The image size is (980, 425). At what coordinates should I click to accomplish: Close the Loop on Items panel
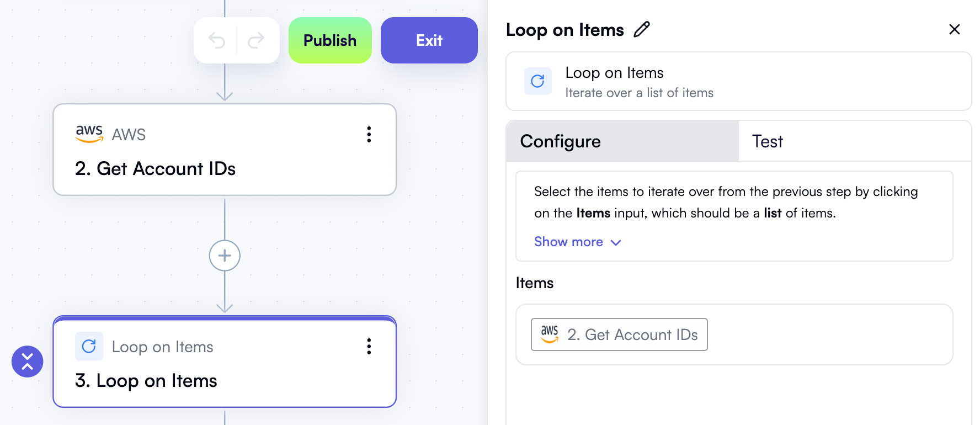coord(954,29)
